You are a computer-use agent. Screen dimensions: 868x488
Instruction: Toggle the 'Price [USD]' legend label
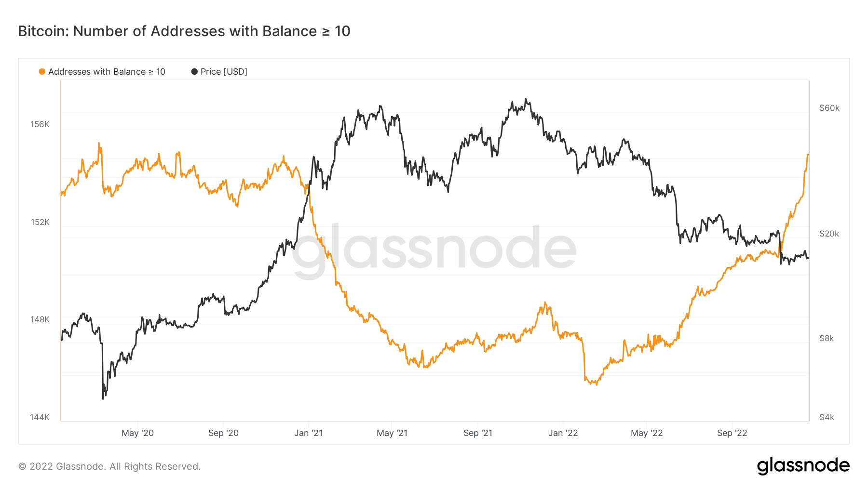click(224, 72)
